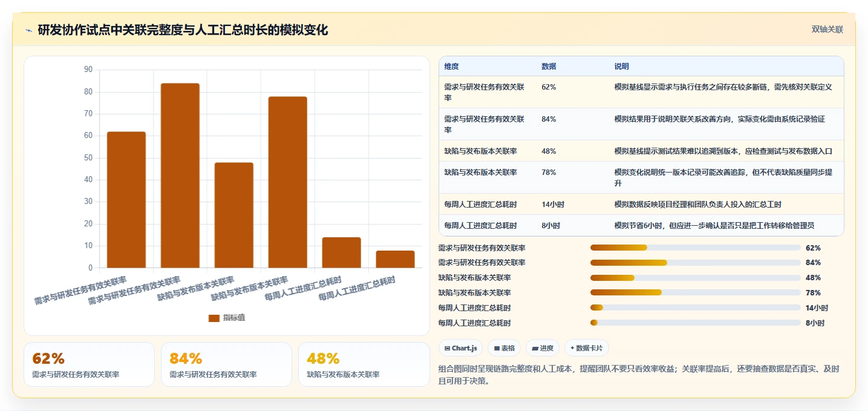Click the 8小时 progress bar
Image resolution: width=868 pixels, height=411 pixels.
click(x=696, y=323)
